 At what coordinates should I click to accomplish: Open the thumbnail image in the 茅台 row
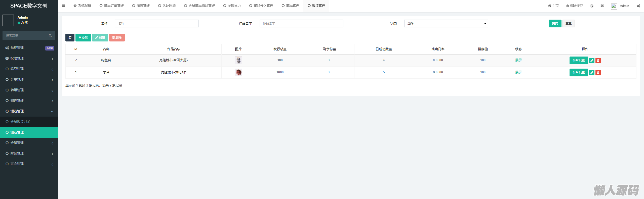click(x=238, y=72)
